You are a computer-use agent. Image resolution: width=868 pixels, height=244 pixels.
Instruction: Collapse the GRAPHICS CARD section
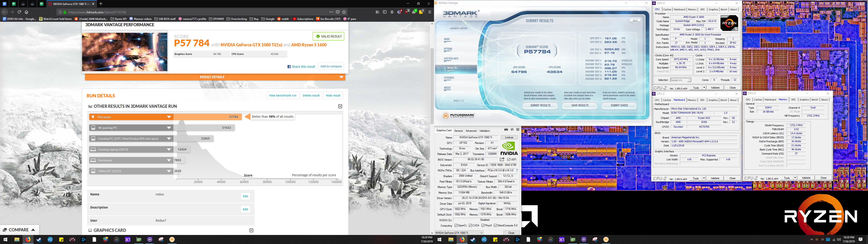(251, 230)
